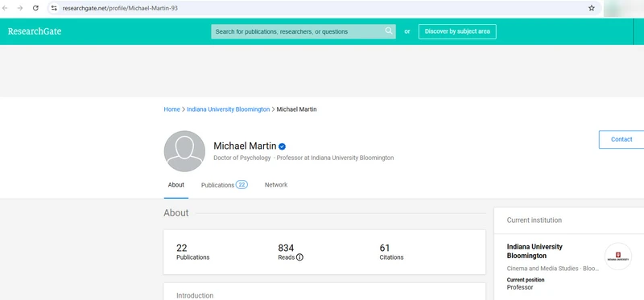Click the Indiana University logo thumbnail
This screenshot has width=644, height=300.
coord(617,257)
